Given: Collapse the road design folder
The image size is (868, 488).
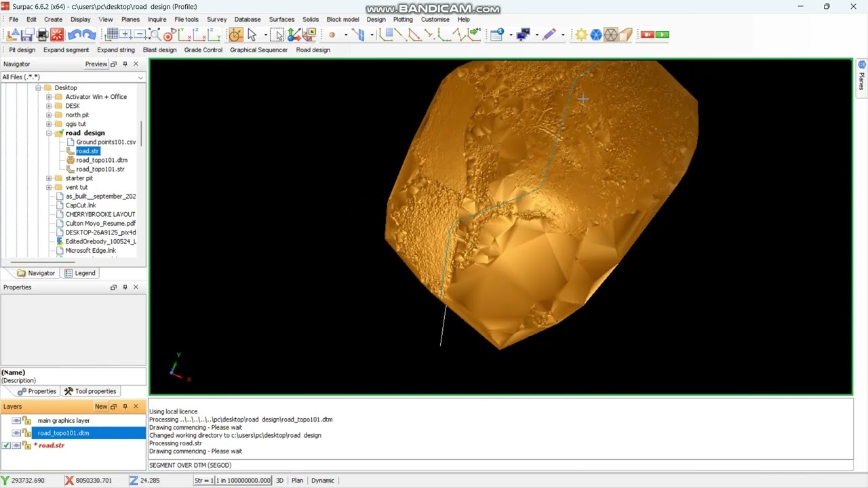Looking at the screenshot, I should point(49,134).
